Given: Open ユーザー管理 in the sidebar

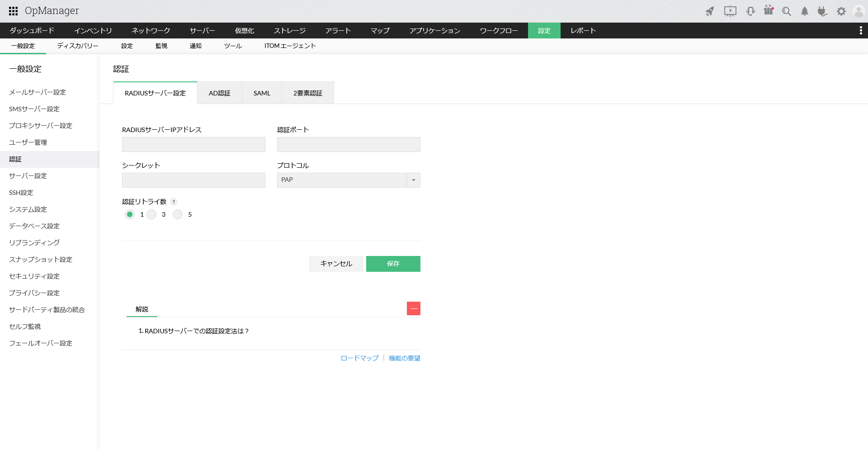Looking at the screenshot, I should [x=50, y=142].
